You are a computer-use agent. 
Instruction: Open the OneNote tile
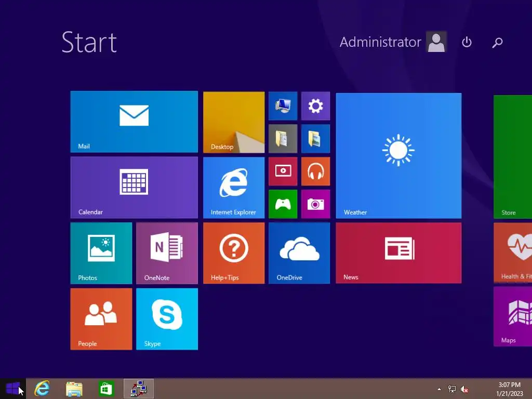click(x=167, y=253)
